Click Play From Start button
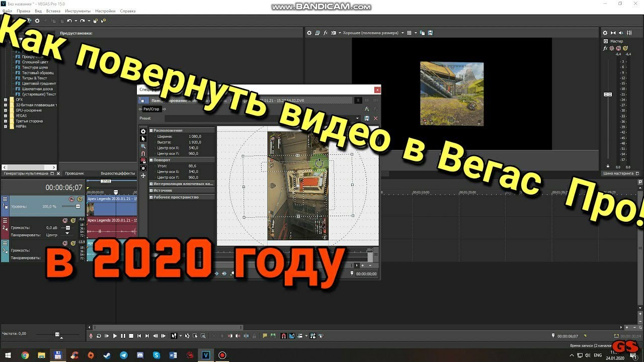The height and width of the screenshot is (362, 644). pos(107,335)
